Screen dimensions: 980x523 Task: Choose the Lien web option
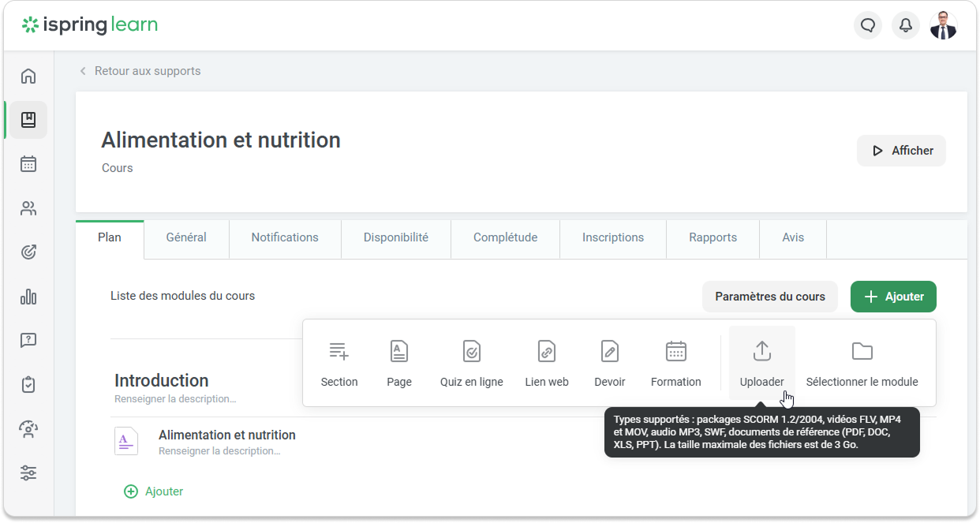coord(547,364)
